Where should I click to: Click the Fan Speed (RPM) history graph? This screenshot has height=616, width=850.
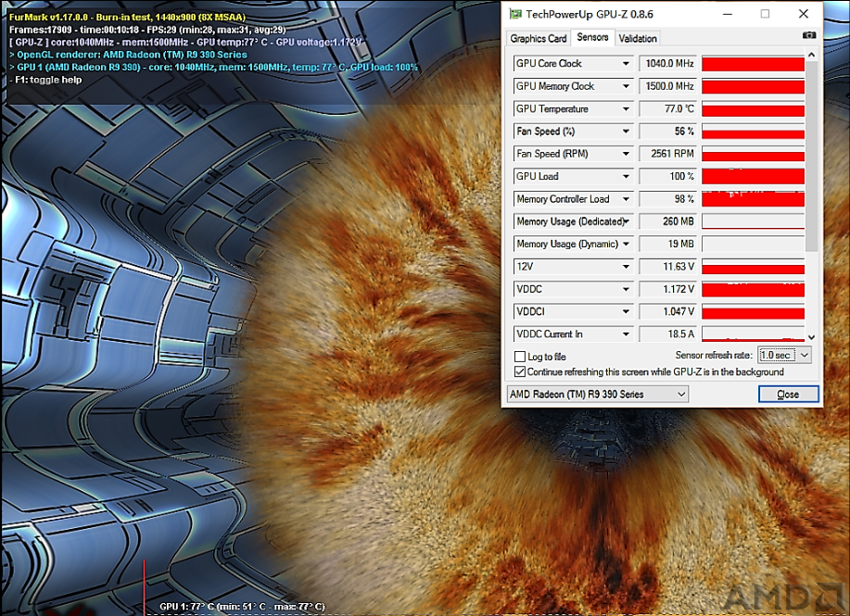coord(753,154)
